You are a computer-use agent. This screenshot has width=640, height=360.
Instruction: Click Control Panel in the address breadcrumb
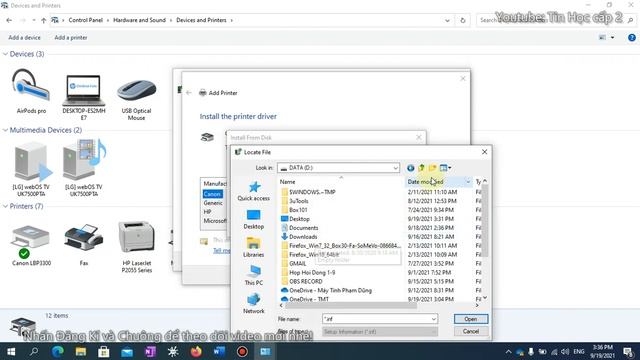point(85,20)
